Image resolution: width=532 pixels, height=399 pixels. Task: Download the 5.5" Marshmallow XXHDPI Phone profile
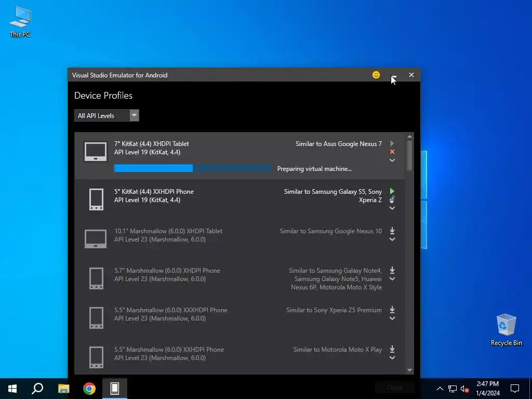[392, 349]
